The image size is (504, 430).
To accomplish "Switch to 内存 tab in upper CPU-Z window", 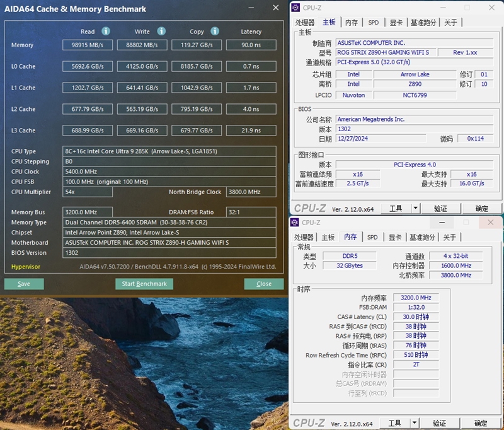I will 352,23.
